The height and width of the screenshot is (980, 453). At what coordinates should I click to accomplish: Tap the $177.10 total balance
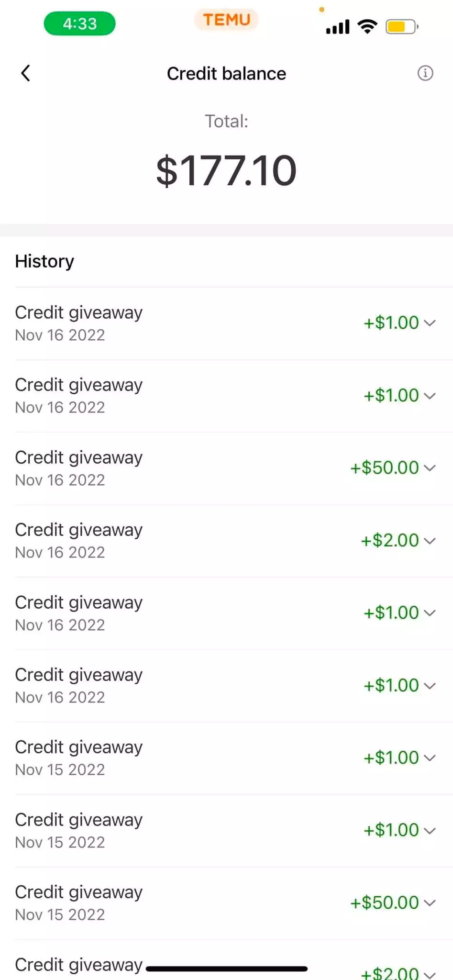click(226, 170)
